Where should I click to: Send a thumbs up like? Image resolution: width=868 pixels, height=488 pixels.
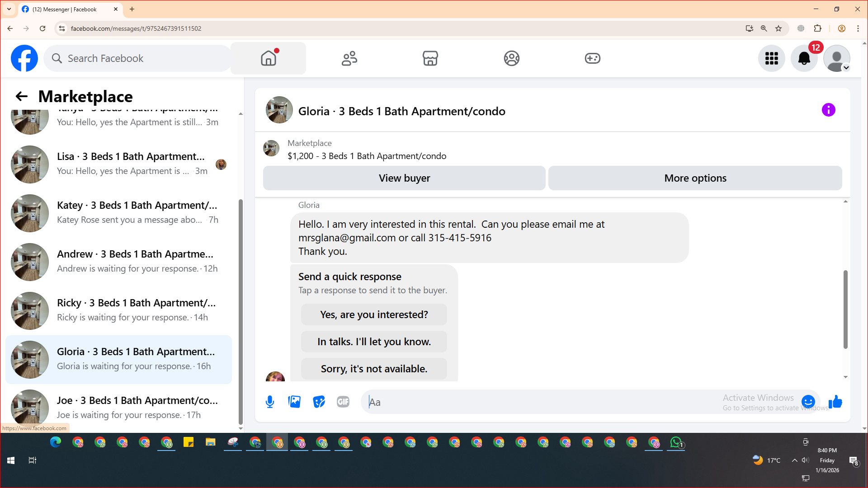click(x=835, y=402)
